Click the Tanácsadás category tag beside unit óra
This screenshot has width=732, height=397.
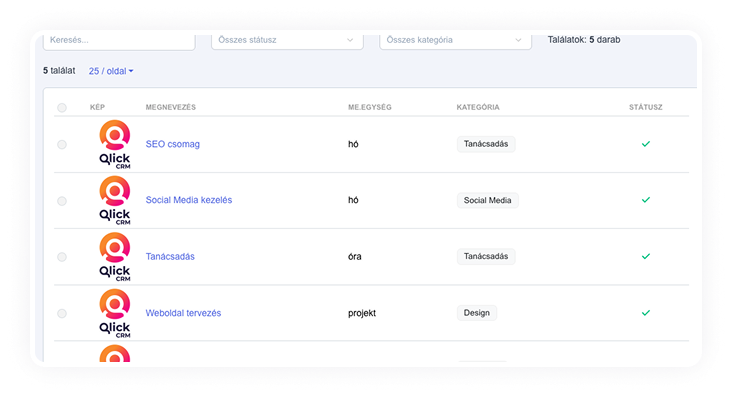pyautogui.click(x=486, y=256)
